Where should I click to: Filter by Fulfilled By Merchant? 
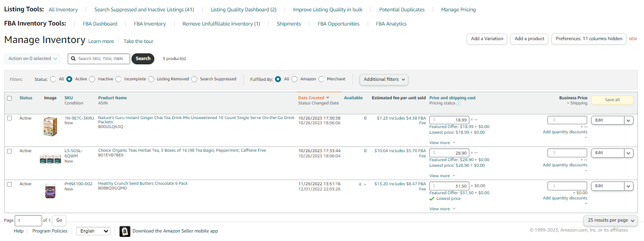point(322,79)
